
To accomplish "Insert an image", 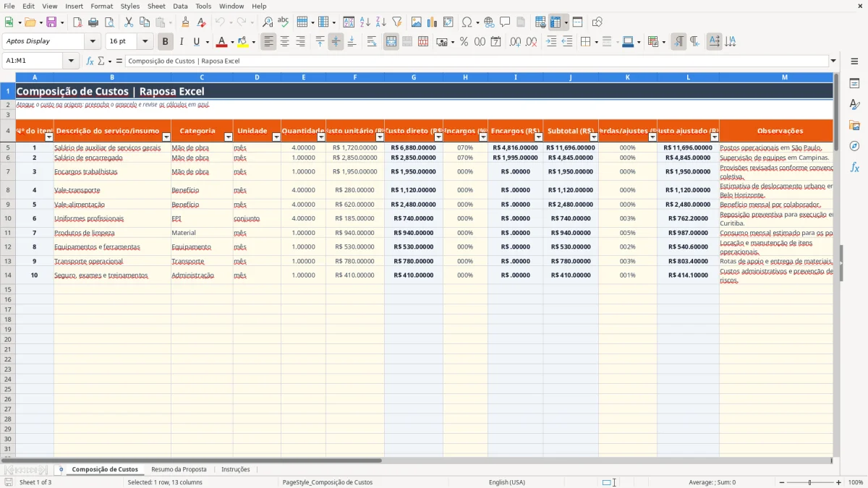I will [417, 22].
